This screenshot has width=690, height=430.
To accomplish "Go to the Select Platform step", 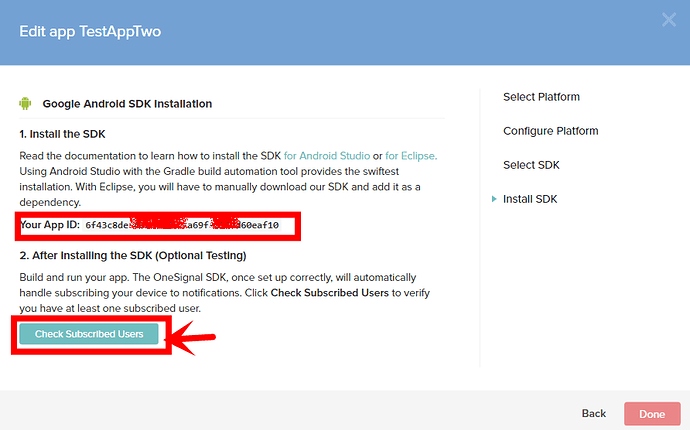I will click(x=541, y=97).
